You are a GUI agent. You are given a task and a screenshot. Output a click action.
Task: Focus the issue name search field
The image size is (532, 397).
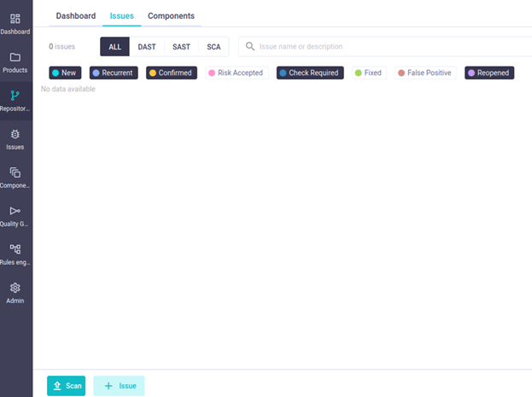(x=384, y=47)
